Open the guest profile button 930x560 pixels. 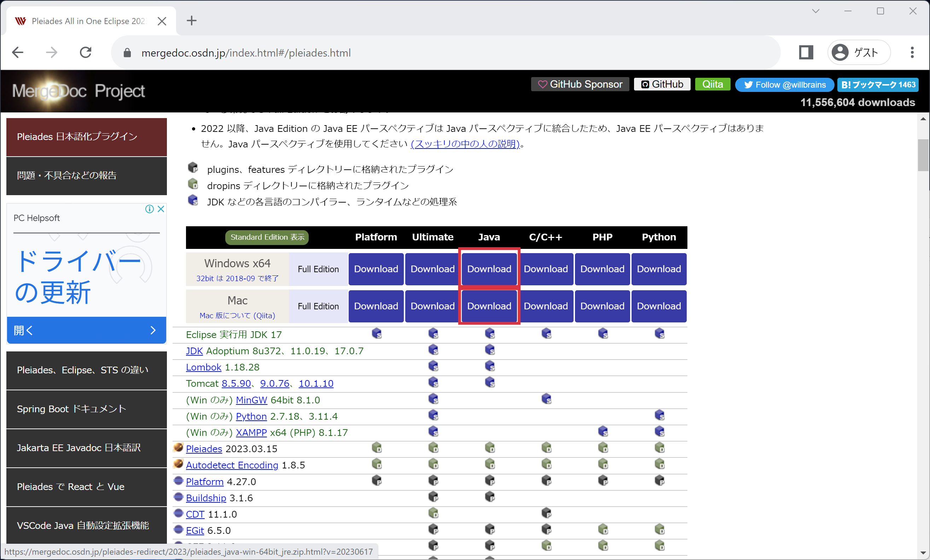point(859,52)
